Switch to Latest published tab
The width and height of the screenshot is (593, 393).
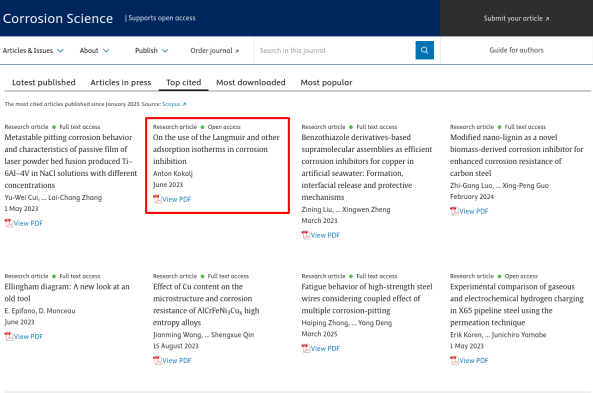point(43,82)
